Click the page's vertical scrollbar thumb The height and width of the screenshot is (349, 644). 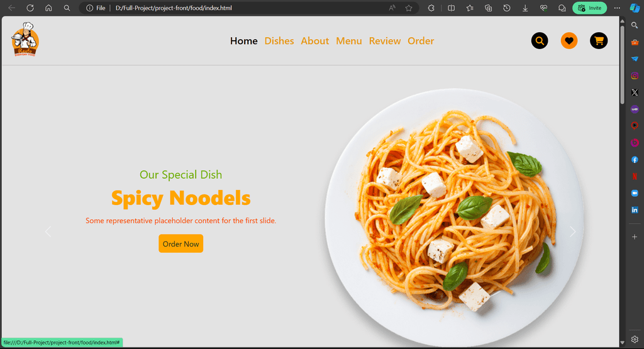click(622, 65)
